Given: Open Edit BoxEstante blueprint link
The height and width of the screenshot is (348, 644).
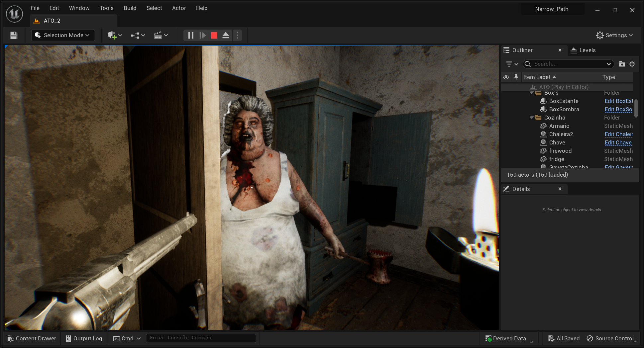Looking at the screenshot, I should (618, 101).
